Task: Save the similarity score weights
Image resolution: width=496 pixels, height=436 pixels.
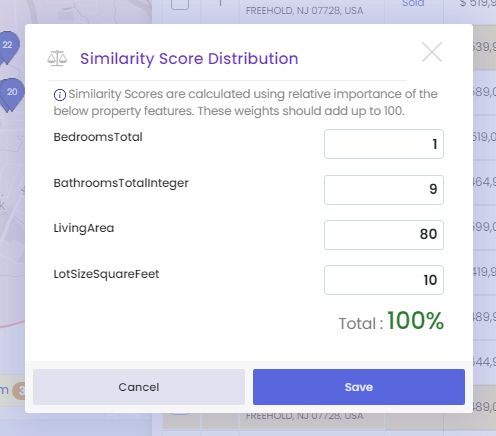Action: click(359, 387)
